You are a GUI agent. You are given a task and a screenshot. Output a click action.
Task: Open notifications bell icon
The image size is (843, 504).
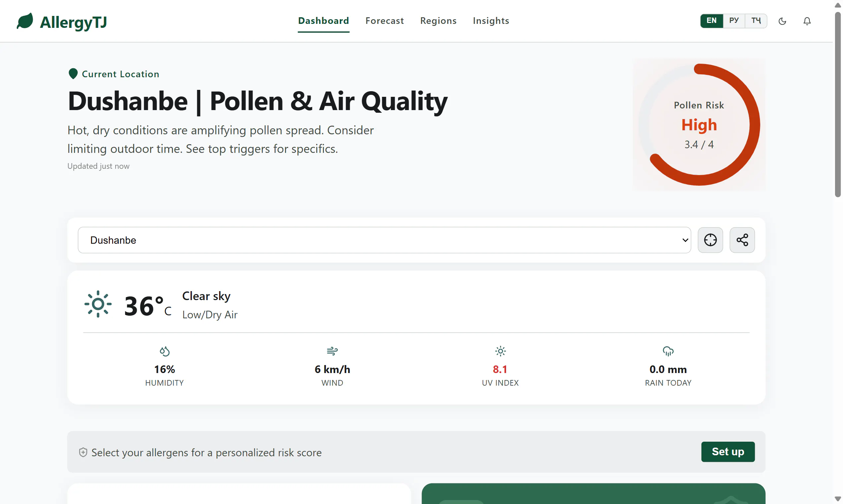point(807,21)
